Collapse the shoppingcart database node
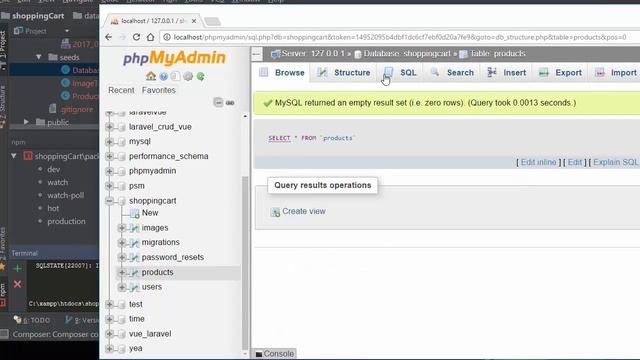This screenshot has width=640, height=360. pos(109,201)
